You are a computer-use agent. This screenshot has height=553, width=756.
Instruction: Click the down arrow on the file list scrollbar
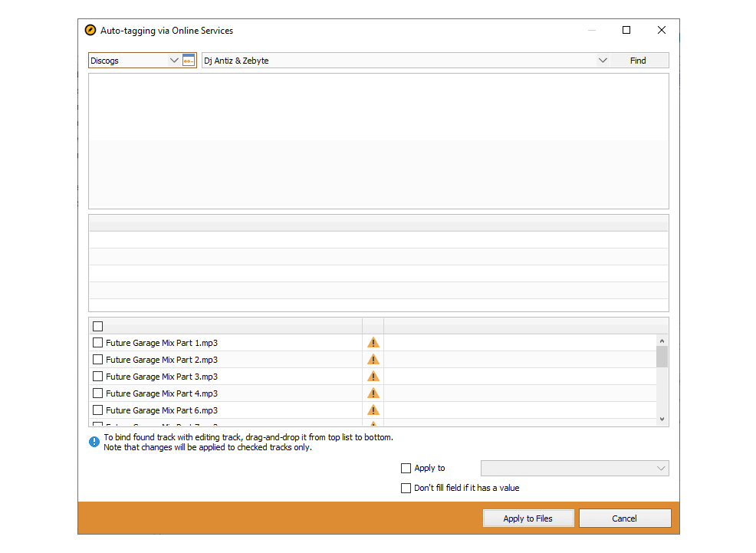pyautogui.click(x=662, y=418)
